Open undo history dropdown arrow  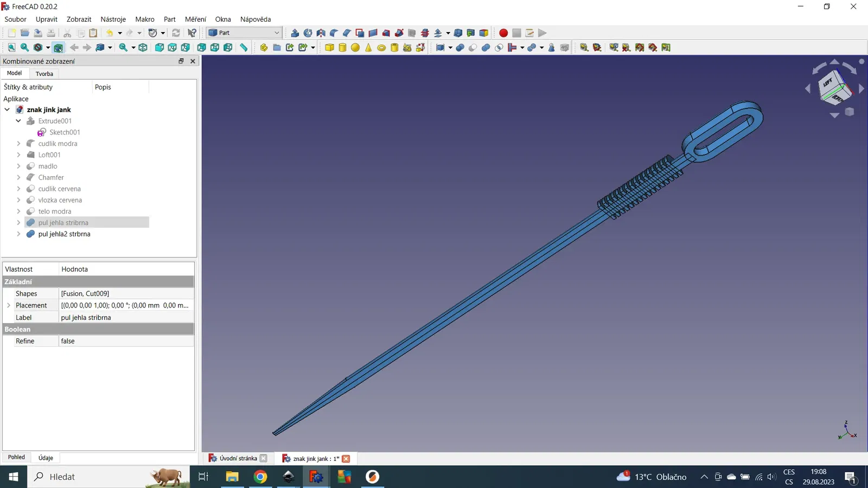click(120, 33)
